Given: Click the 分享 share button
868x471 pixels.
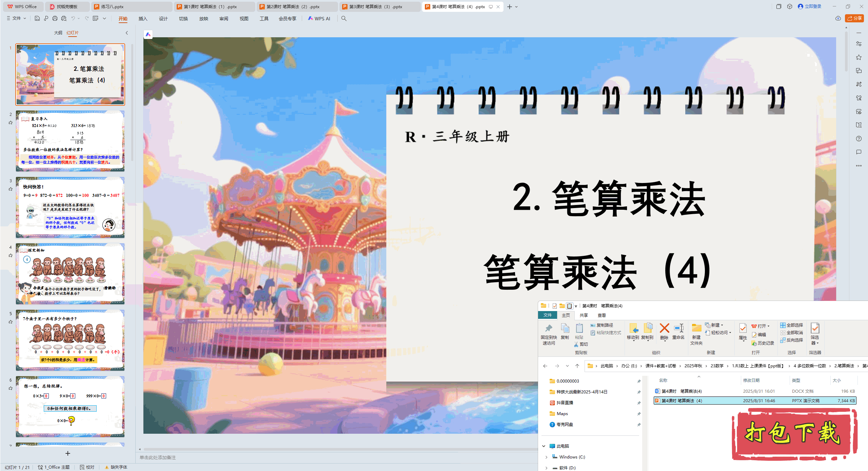Looking at the screenshot, I should [x=854, y=18].
